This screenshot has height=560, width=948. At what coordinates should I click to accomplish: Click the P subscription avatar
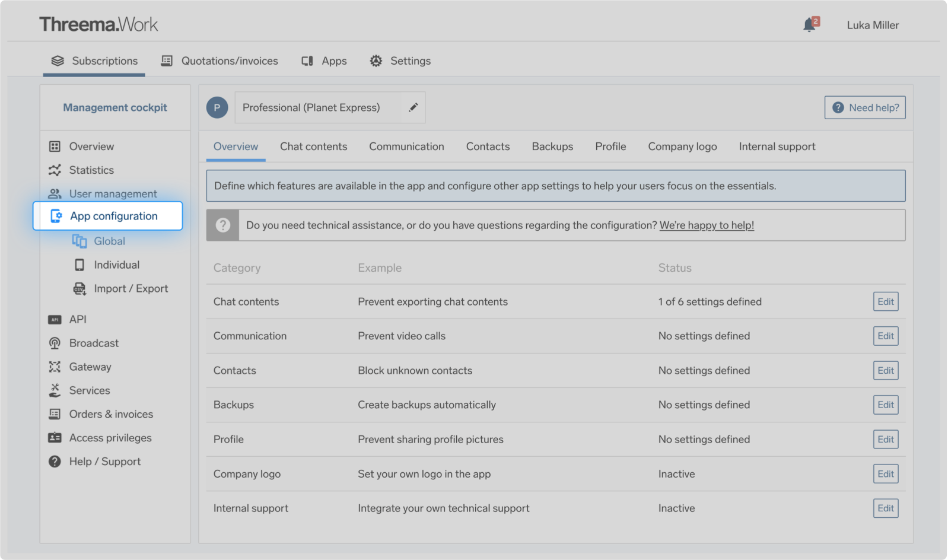pos(217,107)
